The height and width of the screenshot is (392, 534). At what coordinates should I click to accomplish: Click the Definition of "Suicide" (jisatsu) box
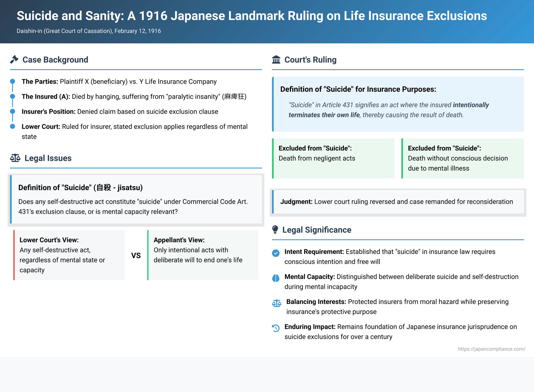tap(136, 199)
